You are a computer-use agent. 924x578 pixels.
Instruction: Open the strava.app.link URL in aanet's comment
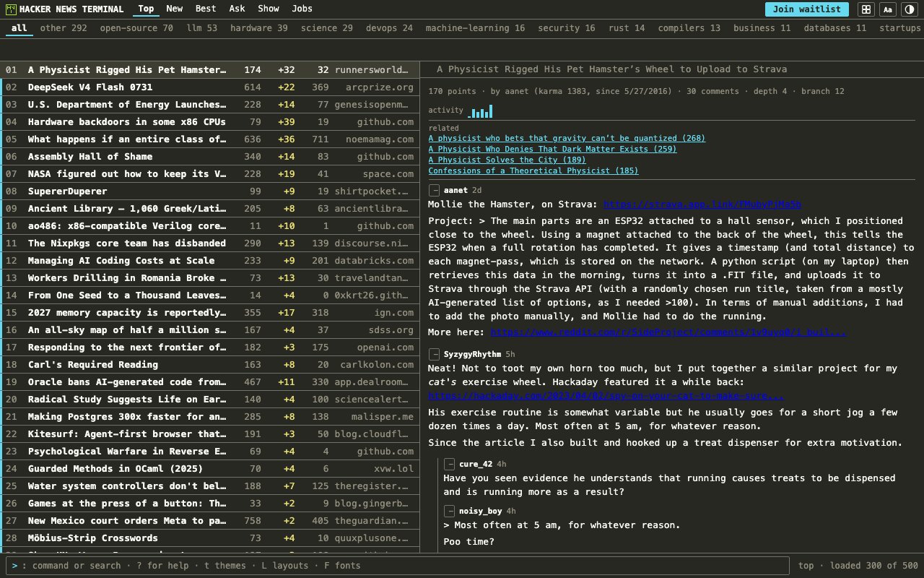click(702, 204)
